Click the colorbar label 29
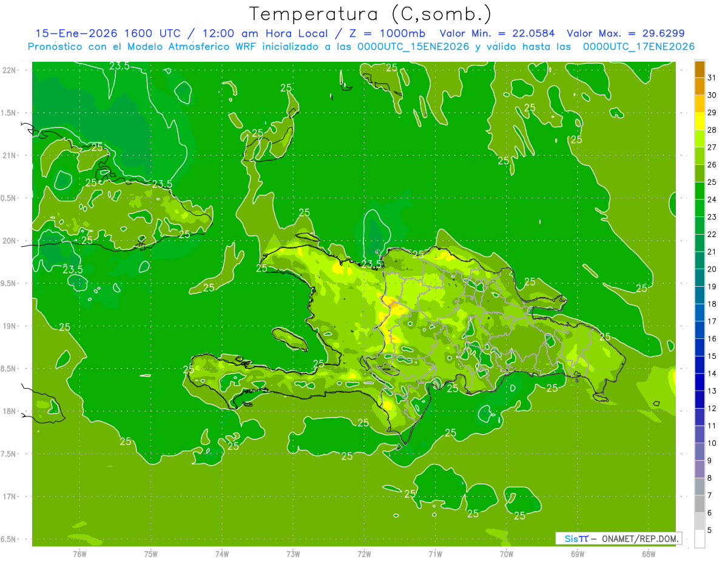 pos(712,112)
